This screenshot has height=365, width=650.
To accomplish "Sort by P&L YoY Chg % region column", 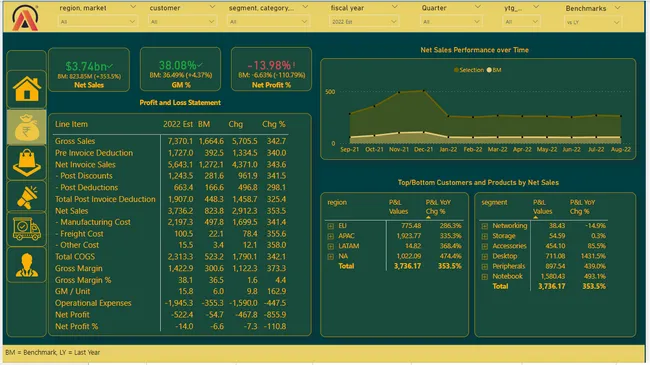I will (438, 207).
